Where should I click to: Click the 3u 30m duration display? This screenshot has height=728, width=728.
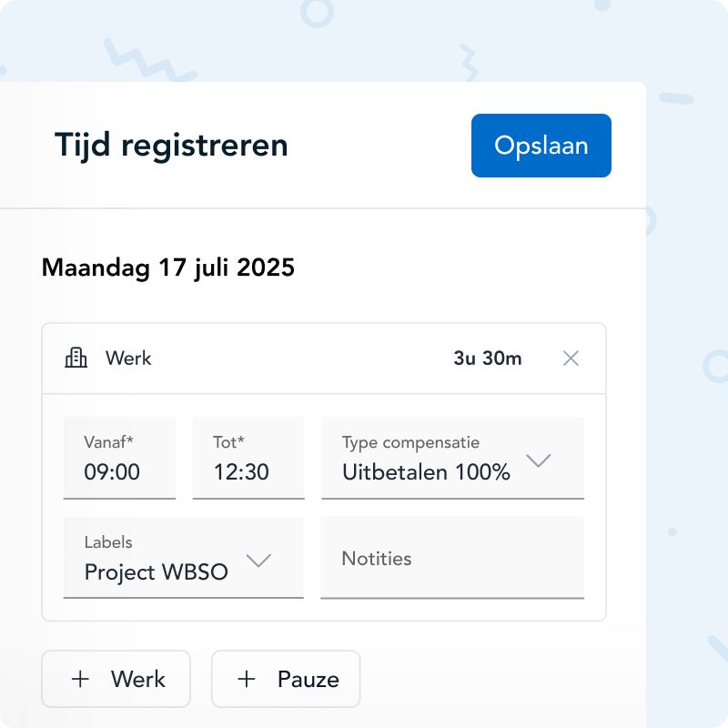488,358
